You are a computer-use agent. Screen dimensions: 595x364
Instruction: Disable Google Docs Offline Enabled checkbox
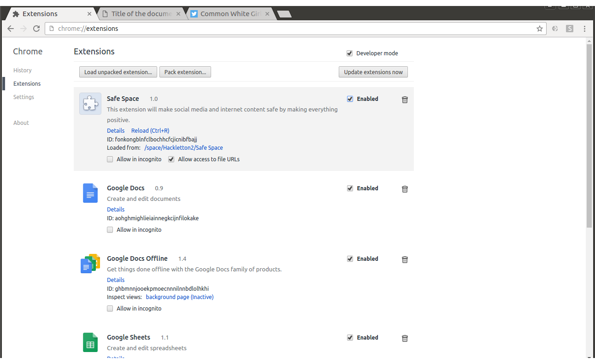pyautogui.click(x=350, y=259)
